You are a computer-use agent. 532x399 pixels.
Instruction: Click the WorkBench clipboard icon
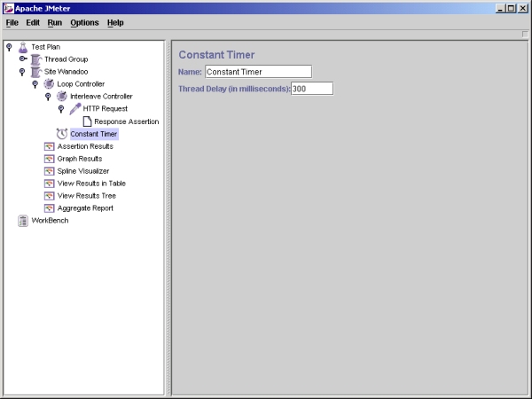23,221
